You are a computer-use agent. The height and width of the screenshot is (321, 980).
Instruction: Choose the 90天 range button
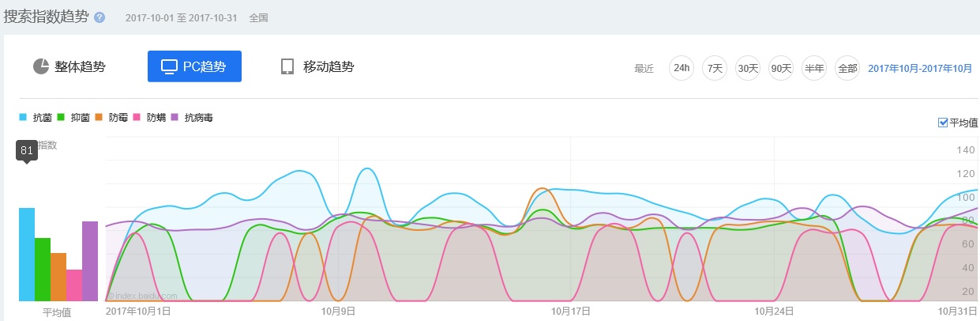tap(781, 68)
